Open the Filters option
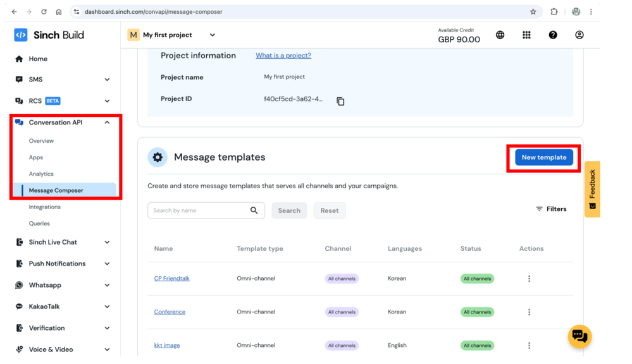632x364 pixels. pyautogui.click(x=551, y=209)
